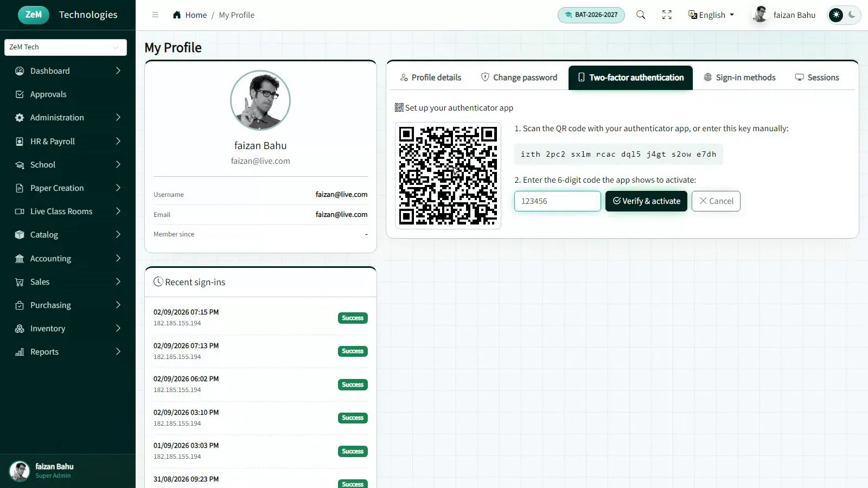The image size is (868, 488).
Task: Expand the Live Class Rooms chevron
Action: click(118, 211)
